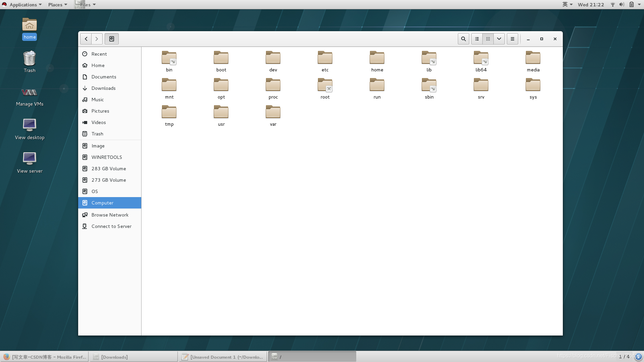This screenshot has width=644, height=362.
Task: Switch to Unsaved Document 1 taskbar window
Action: [x=223, y=357]
